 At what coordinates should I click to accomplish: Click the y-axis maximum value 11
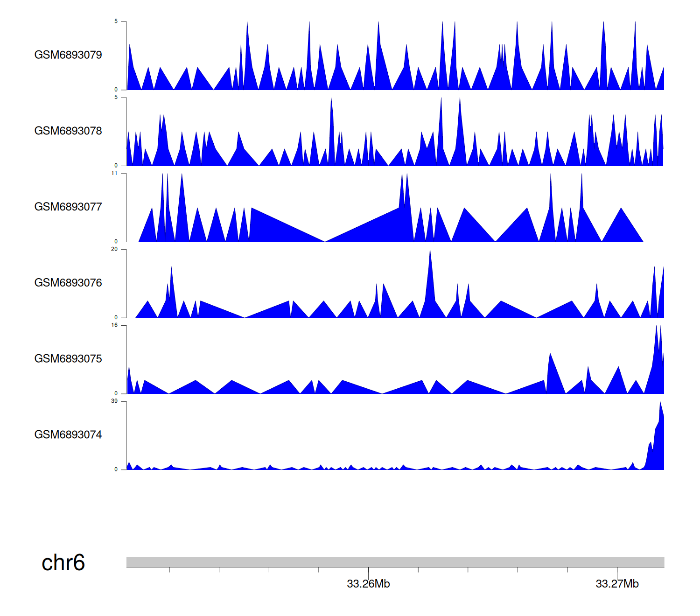tap(114, 174)
